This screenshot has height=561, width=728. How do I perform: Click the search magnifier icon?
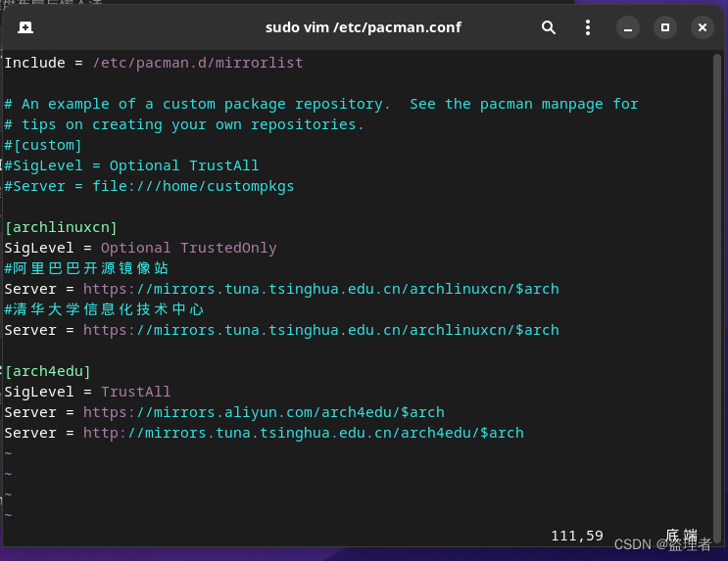pos(549,27)
